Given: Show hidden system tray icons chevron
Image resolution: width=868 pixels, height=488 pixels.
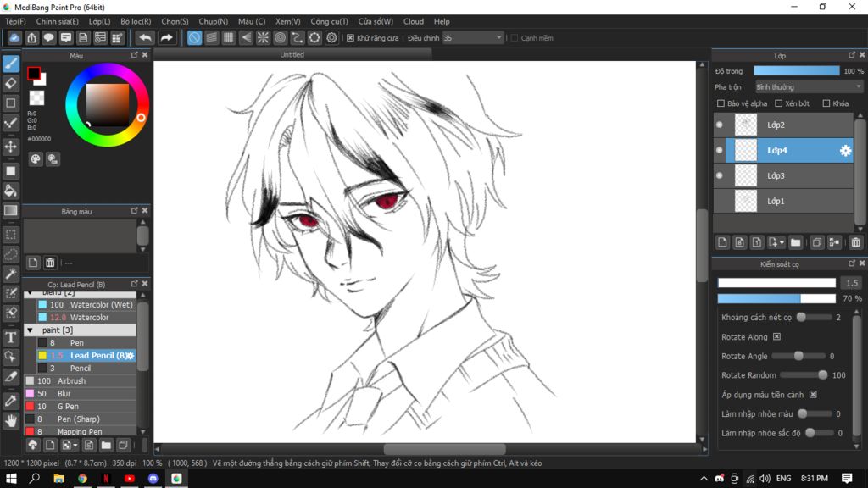Looking at the screenshot, I should click(704, 478).
